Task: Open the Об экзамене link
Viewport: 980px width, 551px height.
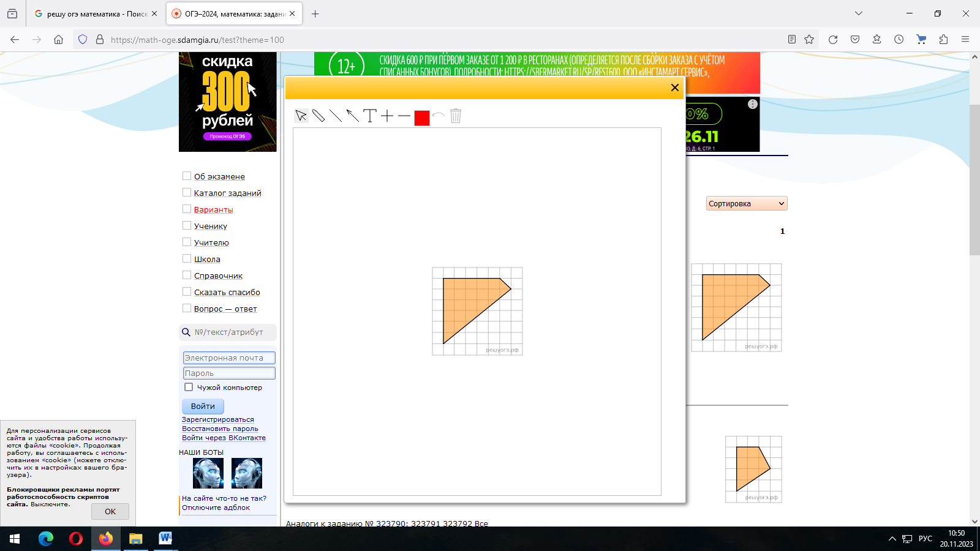Action: point(219,176)
